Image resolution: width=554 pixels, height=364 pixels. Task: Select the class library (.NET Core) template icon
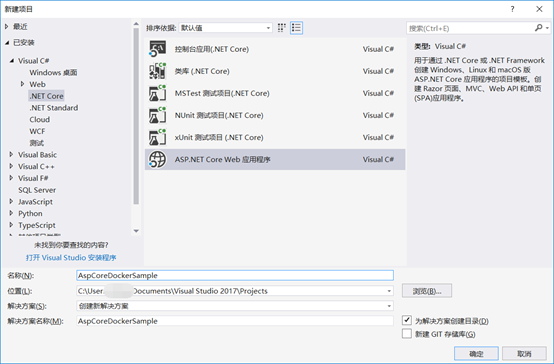click(157, 71)
